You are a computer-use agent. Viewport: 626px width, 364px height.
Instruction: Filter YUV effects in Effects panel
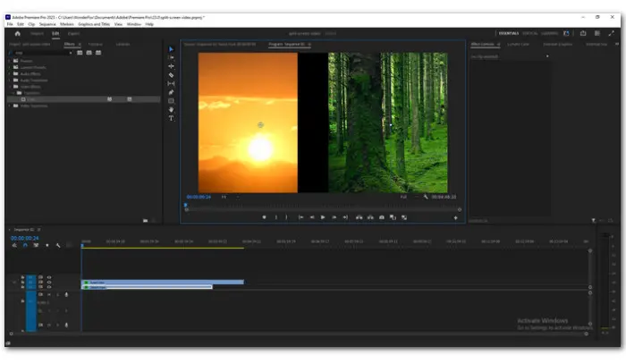point(98,53)
